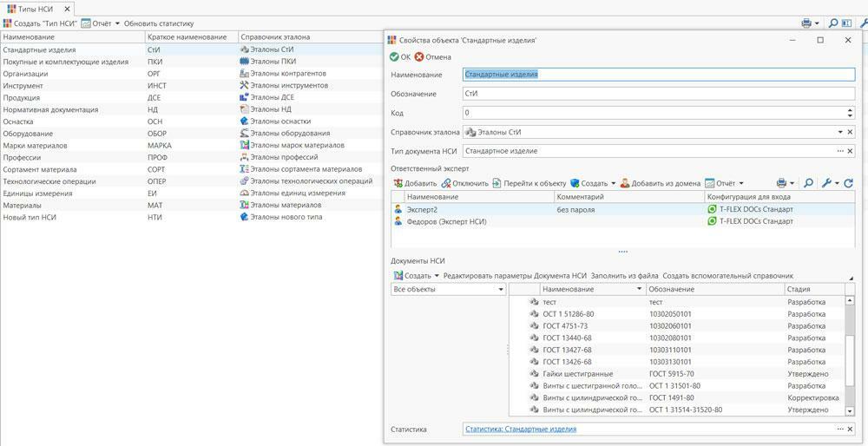The image size is (868, 446).
Task: Close the Типы НСИ tab
Action: point(67,9)
